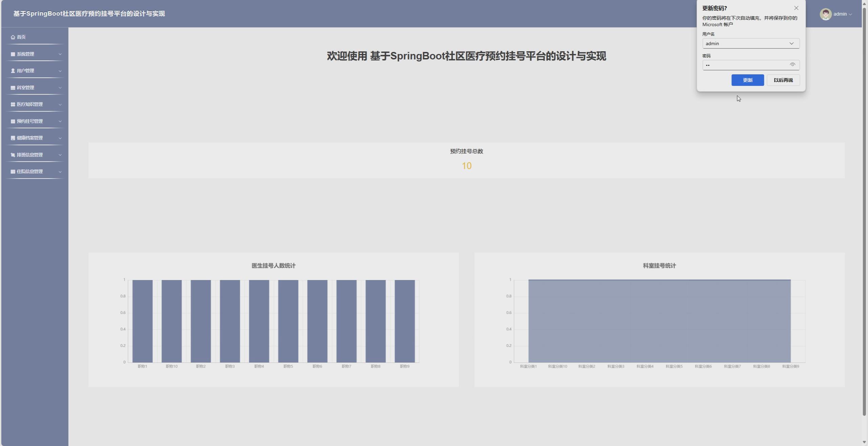Click the 以后再说 button

(783, 80)
